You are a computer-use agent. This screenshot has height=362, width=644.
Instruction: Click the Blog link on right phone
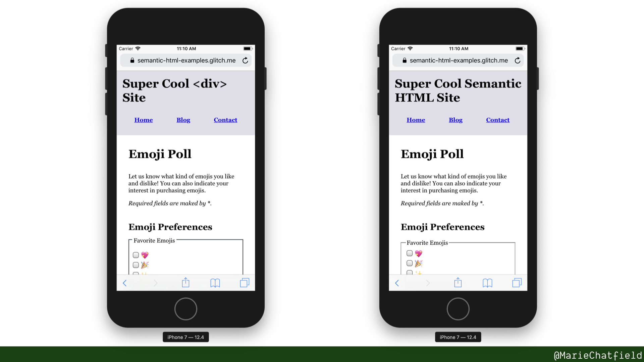[455, 120]
